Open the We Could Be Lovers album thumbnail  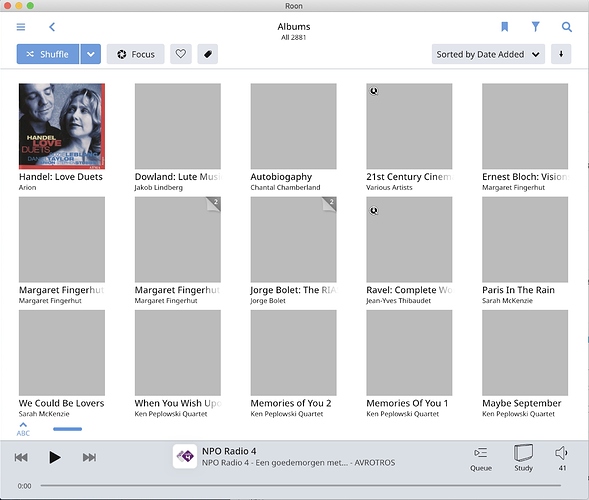coord(62,353)
